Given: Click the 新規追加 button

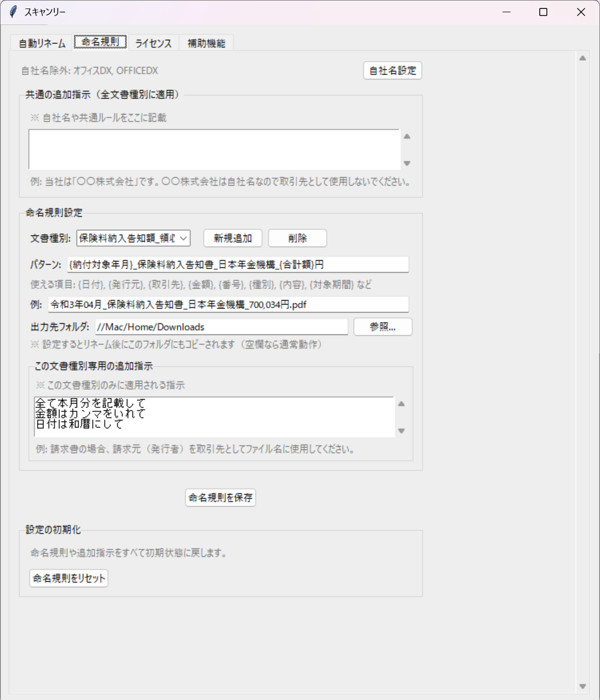Looking at the screenshot, I should (x=233, y=238).
